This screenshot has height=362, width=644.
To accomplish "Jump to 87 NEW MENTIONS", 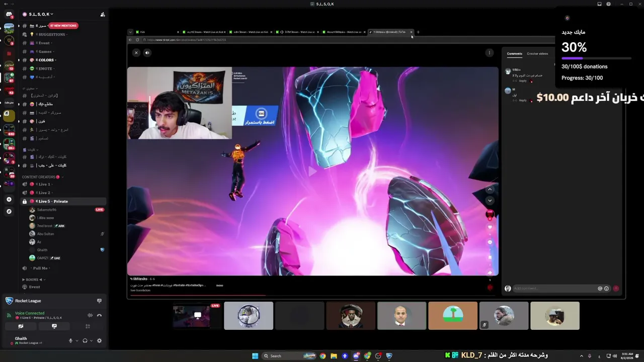I will tap(63, 26).
